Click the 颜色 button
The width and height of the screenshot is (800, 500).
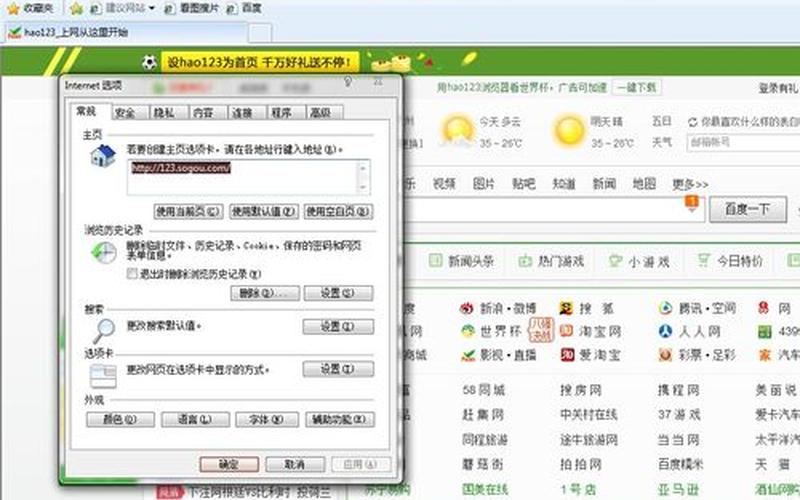pyautogui.click(x=120, y=419)
